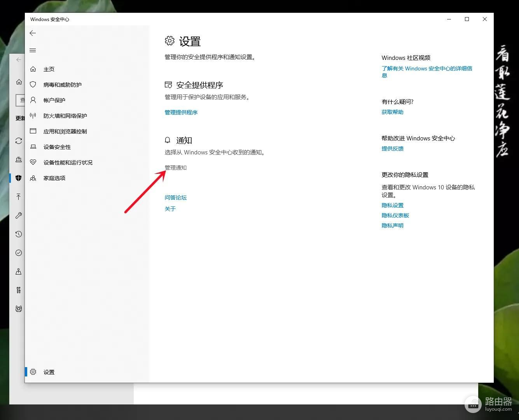Click the 隐私声明 link
The width and height of the screenshot is (519, 420).
point(393,226)
